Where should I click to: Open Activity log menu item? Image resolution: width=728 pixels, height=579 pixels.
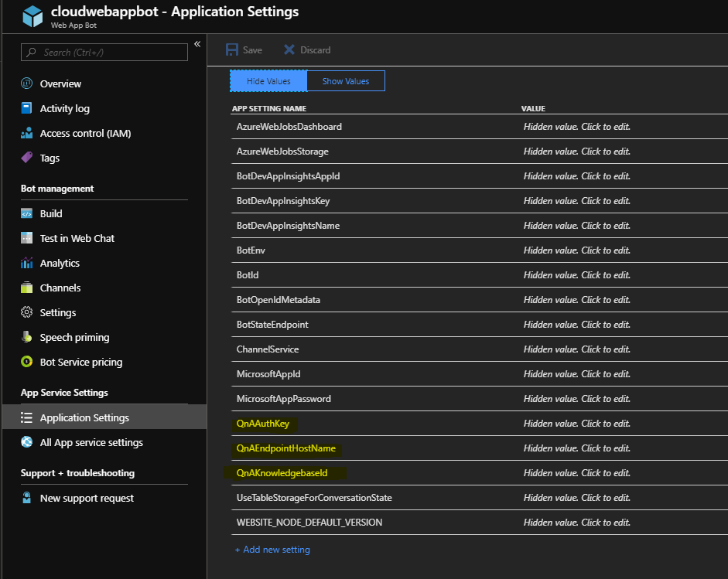coord(64,108)
